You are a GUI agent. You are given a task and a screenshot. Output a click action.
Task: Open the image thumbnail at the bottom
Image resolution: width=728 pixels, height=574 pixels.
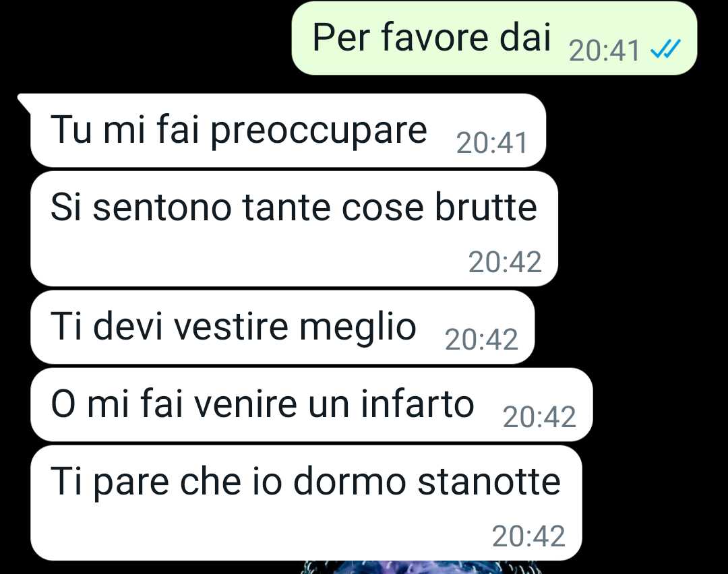click(x=404, y=567)
